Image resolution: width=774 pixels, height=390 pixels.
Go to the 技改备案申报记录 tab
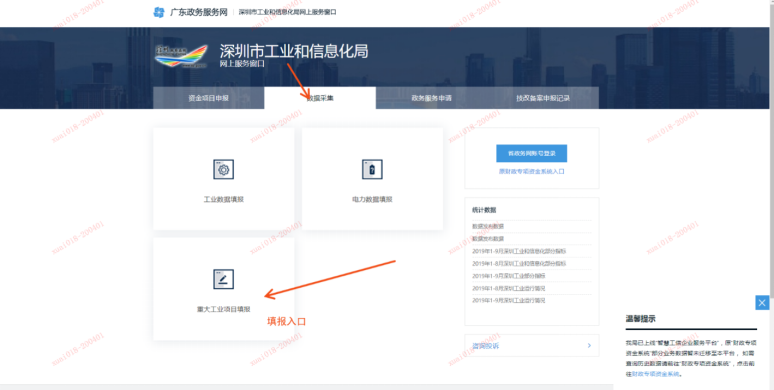[543, 98]
